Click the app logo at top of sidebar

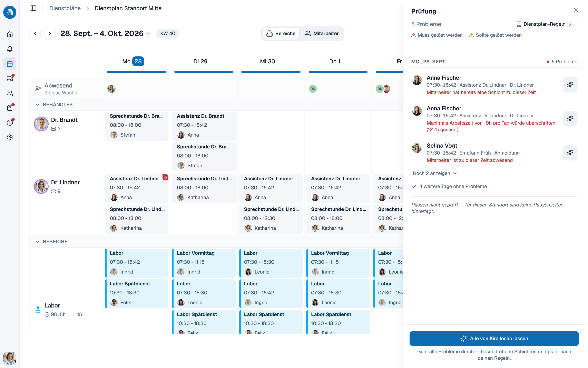click(x=10, y=12)
